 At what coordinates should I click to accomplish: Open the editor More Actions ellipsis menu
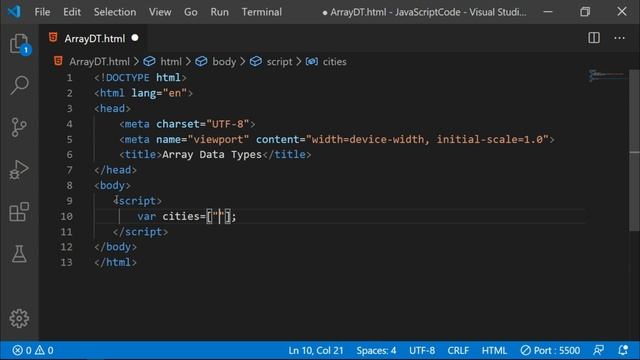coord(619,38)
